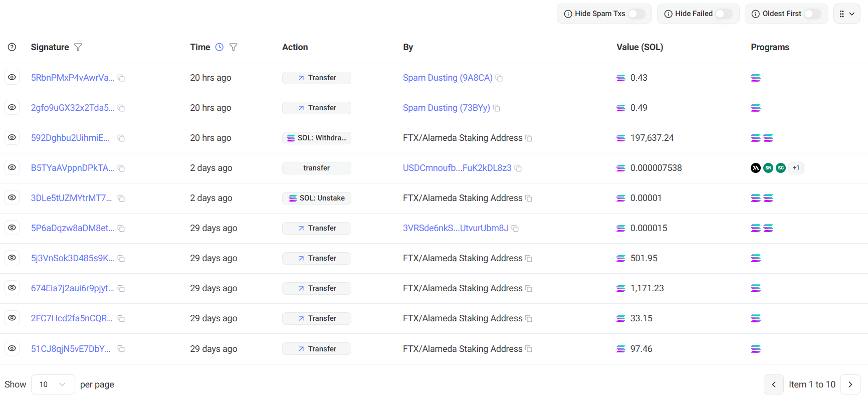Open transaction 3DLe5tUZMYtrMT7 signature link
This screenshot has width=868, height=400.
(71, 198)
